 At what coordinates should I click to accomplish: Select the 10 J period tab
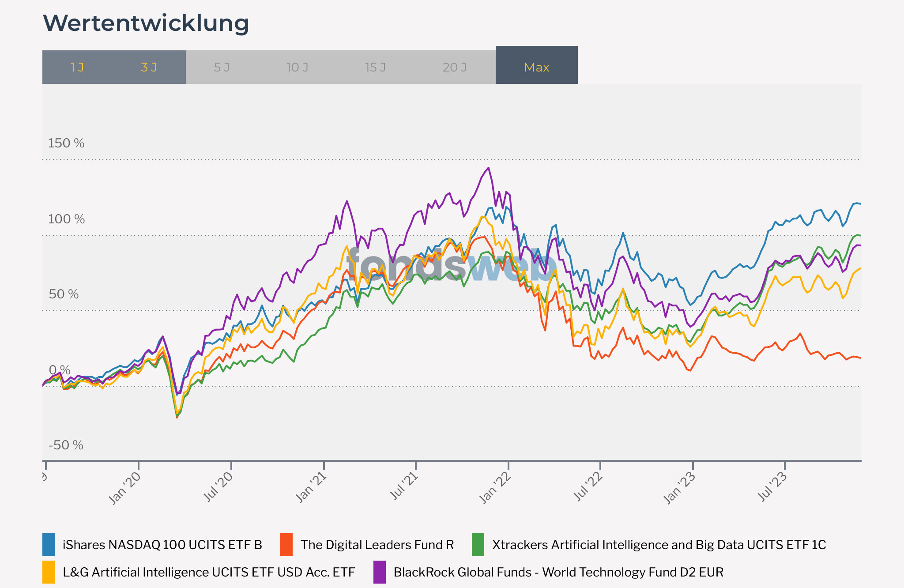click(297, 68)
